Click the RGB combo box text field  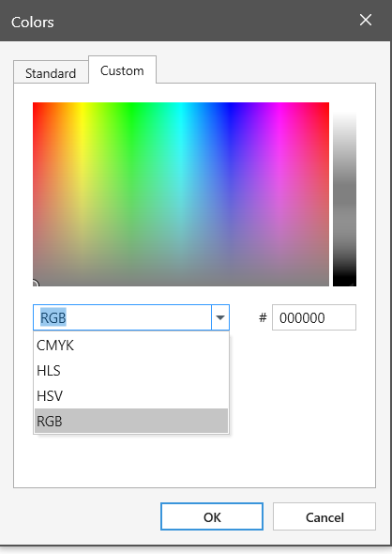point(123,317)
